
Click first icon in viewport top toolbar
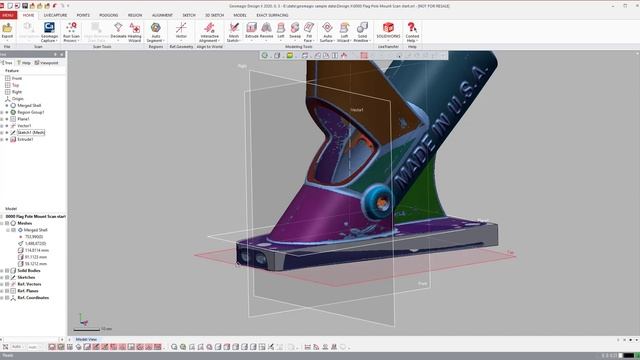coord(265,56)
